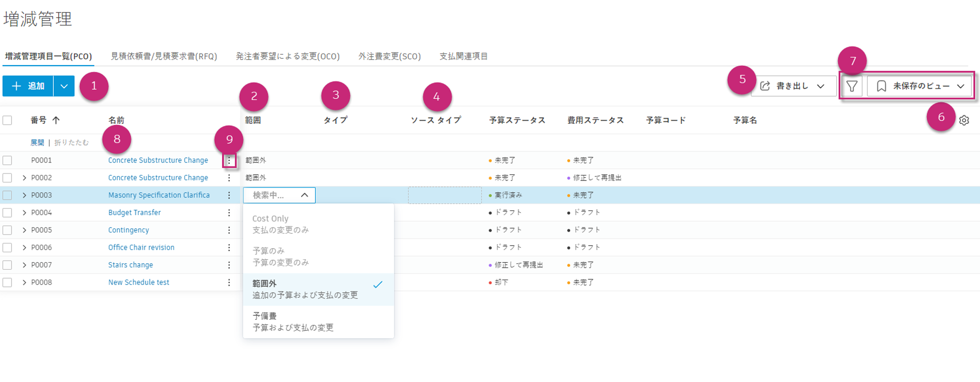This screenshot has height=382, width=980.
Task: Select checkbox for row P0005
Action: click(8, 230)
